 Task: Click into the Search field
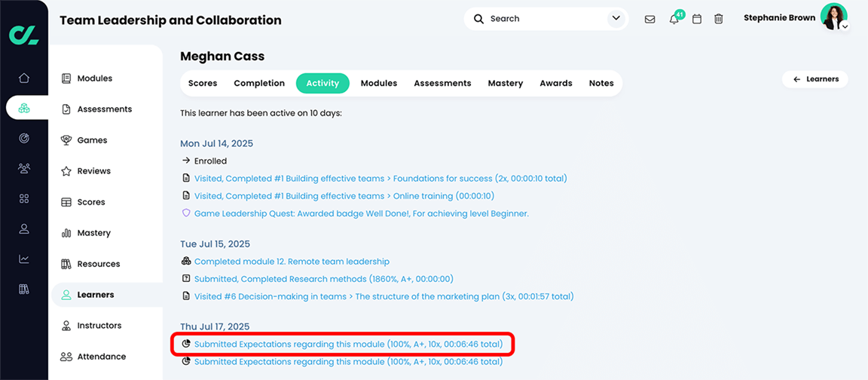[546, 19]
